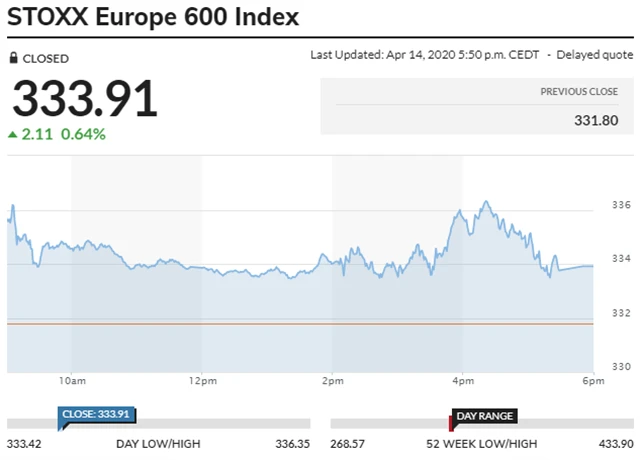Select the large 333.91 price value
Viewport: 640px width, 460px height.
[x=85, y=99]
